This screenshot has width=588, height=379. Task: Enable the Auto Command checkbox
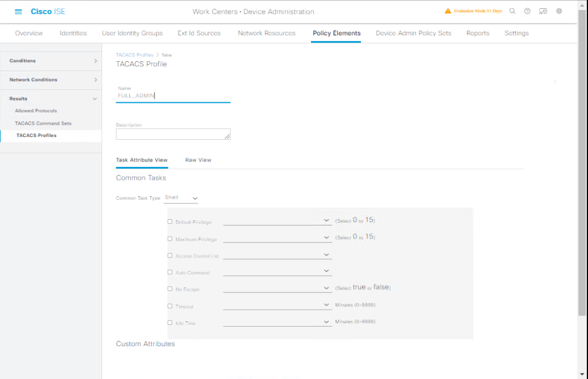click(x=170, y=272)
